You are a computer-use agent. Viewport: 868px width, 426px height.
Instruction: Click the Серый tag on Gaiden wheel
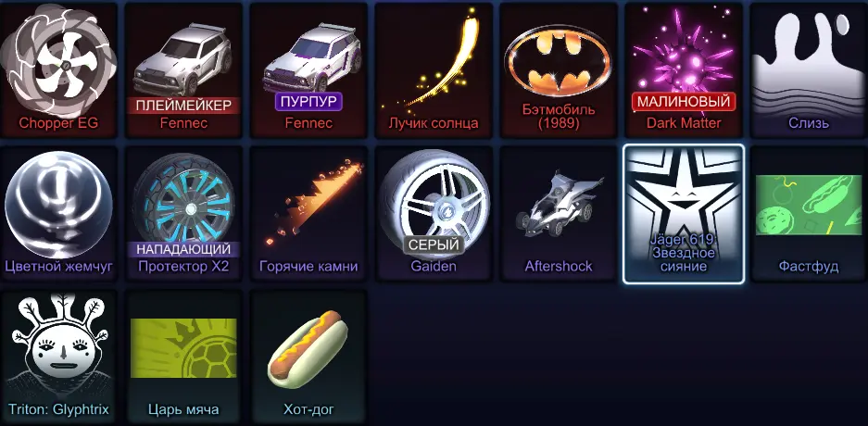tap(434, 245)
